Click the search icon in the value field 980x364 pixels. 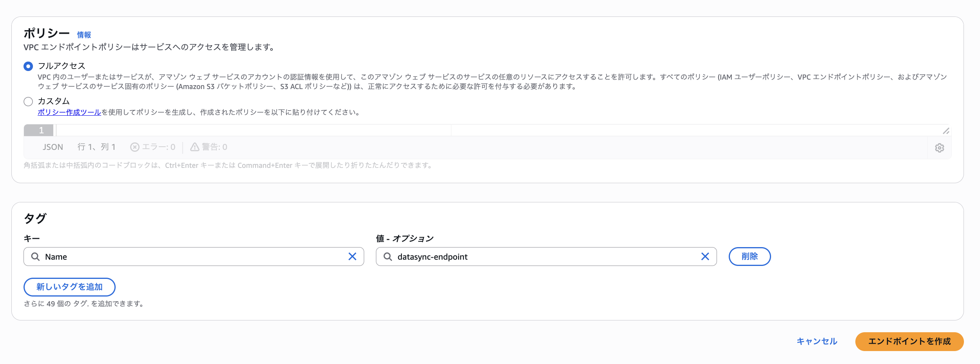click(388, 257)
